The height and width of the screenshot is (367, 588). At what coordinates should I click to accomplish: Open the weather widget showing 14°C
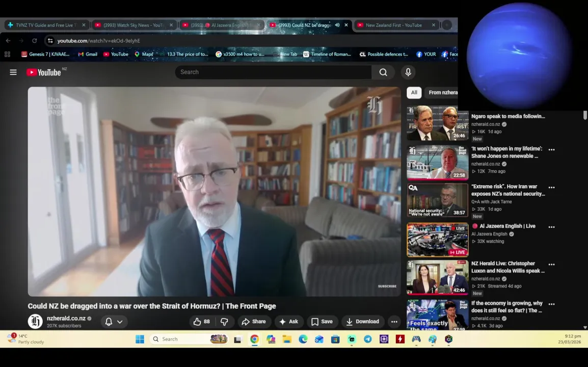click(25, 339)
